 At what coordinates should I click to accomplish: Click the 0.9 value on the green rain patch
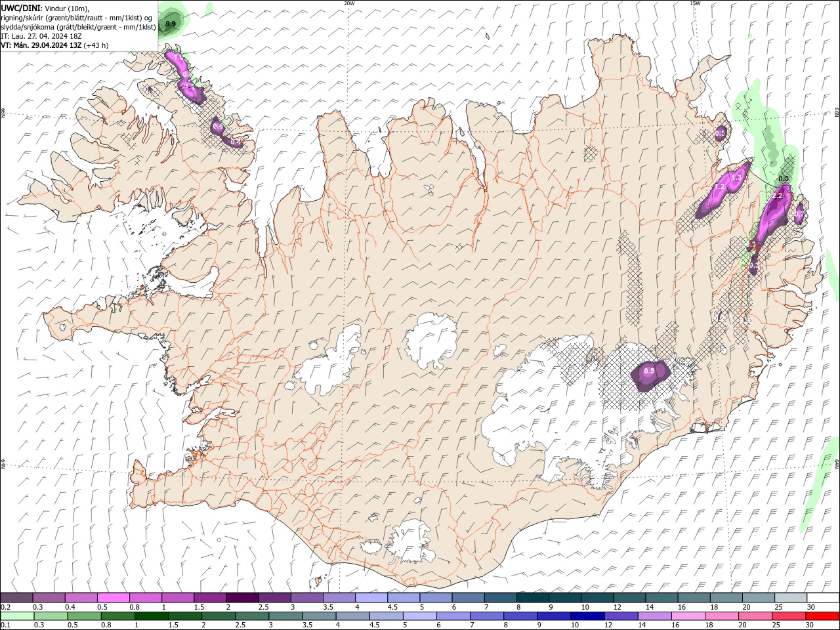tap(171, 24)
